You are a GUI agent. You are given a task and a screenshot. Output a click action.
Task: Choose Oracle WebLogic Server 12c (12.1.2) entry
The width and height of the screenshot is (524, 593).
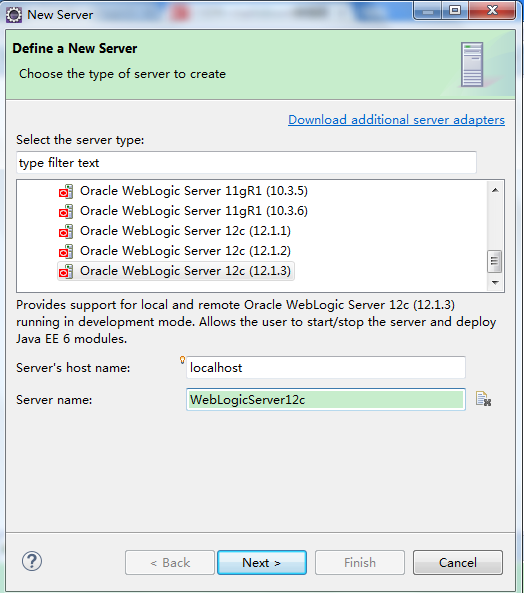pos(185,251)
